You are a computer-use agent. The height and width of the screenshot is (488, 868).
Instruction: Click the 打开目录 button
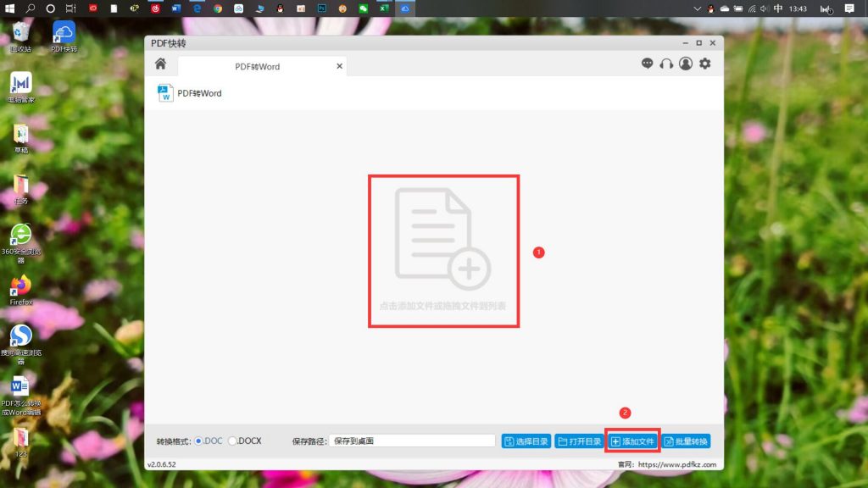coord(579,441)
